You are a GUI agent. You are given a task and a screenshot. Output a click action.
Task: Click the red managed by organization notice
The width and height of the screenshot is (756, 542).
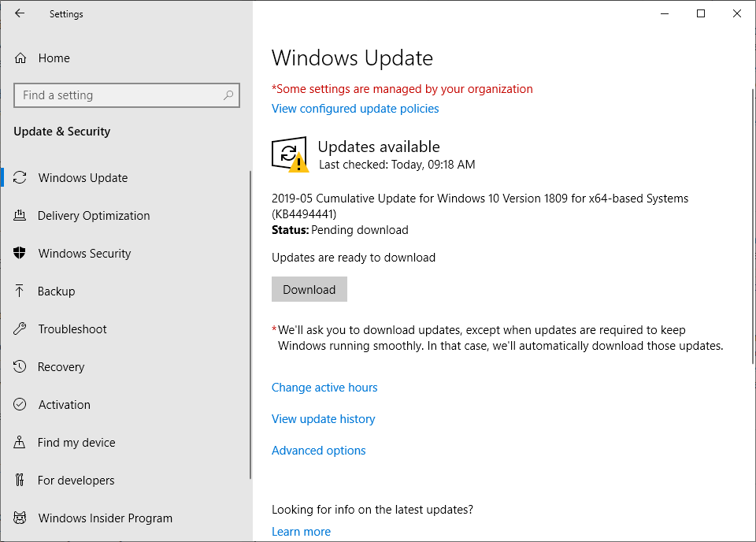click(x=402, y=89)
